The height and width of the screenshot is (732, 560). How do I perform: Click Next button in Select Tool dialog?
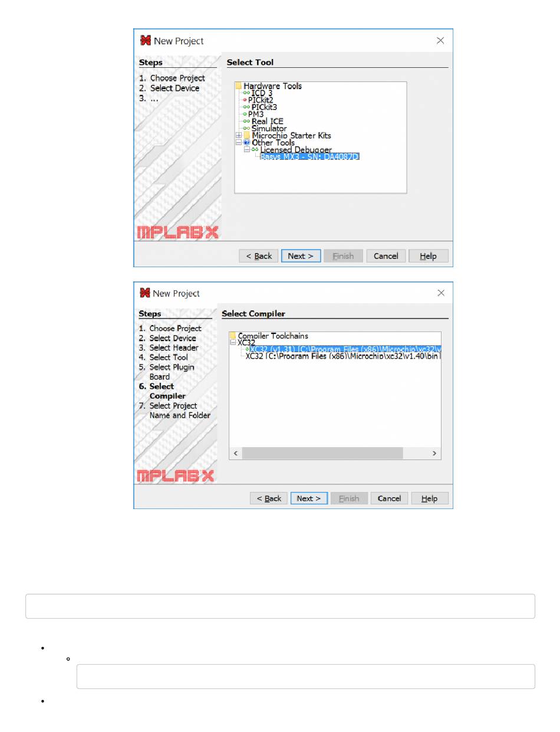click(x=301, y=256)
